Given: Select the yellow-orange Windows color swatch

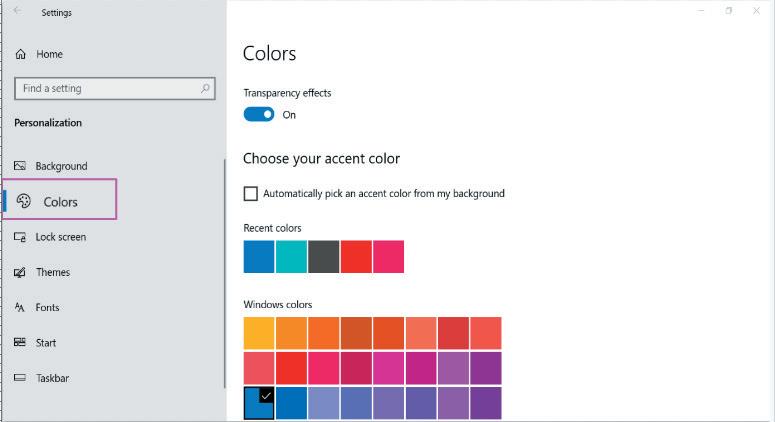Looking at the screenshot, I should pyautogui.click(x=259, y=333).
